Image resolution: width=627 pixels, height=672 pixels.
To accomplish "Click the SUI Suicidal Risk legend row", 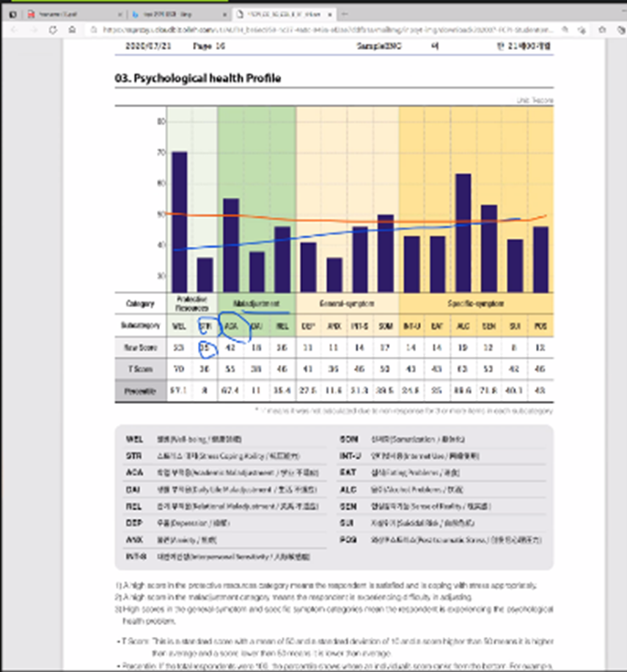I will pyautogui.click(x=443, y=523).
